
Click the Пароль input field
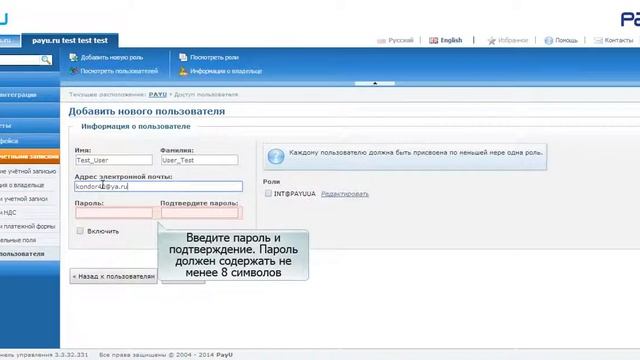(114, 213)
